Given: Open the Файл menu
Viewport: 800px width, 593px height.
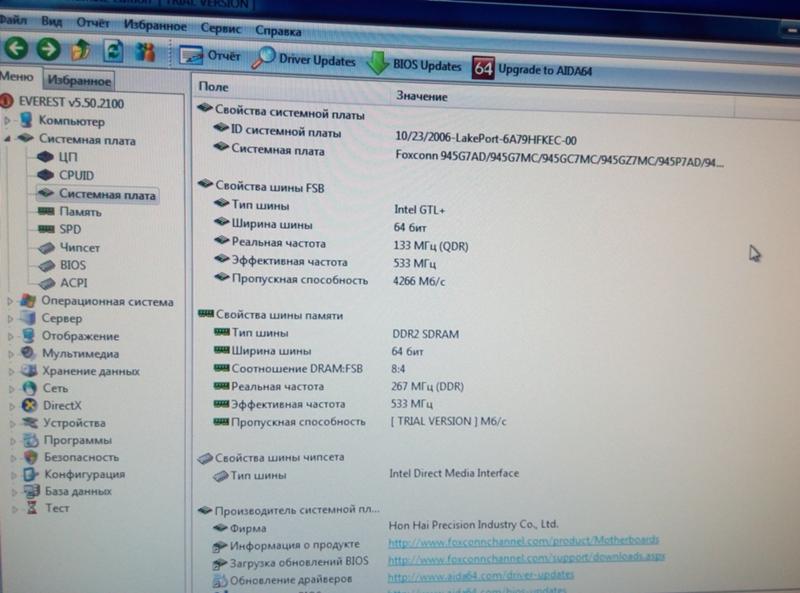Looking at the screenshot, I should [x=13, y=20].
